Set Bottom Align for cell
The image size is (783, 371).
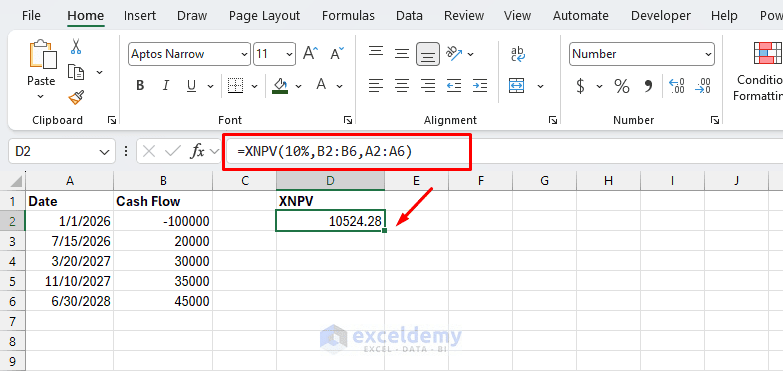[x=428, y=54]
